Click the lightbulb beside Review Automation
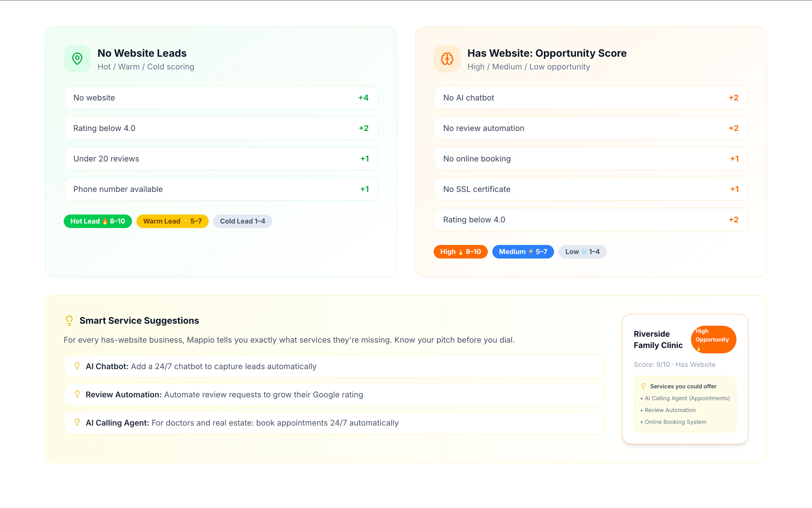The width and height of the screenshot is (812, 508). pos(77,394)
